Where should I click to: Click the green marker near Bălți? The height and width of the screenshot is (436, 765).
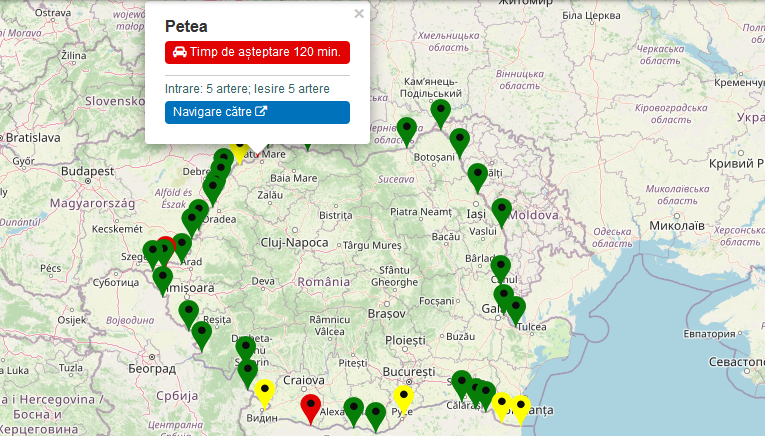[x=477, y=175]
